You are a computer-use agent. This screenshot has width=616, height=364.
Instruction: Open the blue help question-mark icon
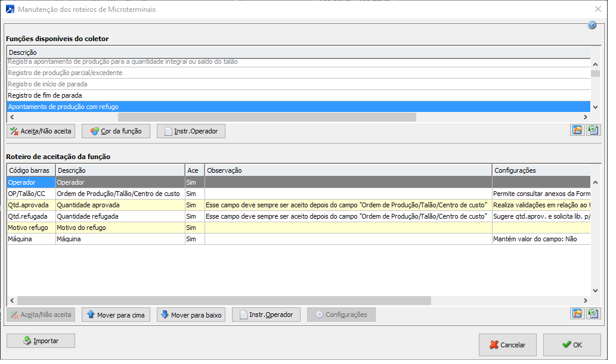[592, 25]
